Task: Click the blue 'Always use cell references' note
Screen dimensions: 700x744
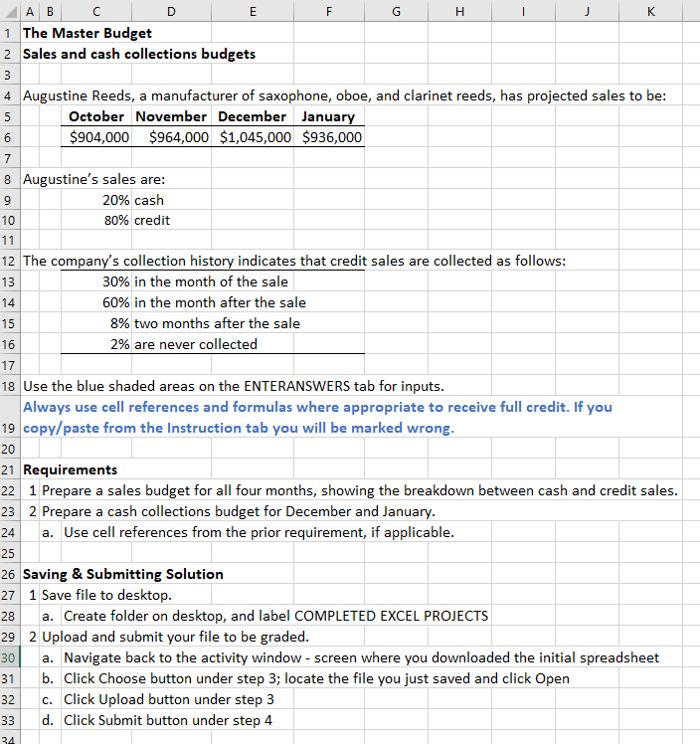Action: (x=317, y=417)
